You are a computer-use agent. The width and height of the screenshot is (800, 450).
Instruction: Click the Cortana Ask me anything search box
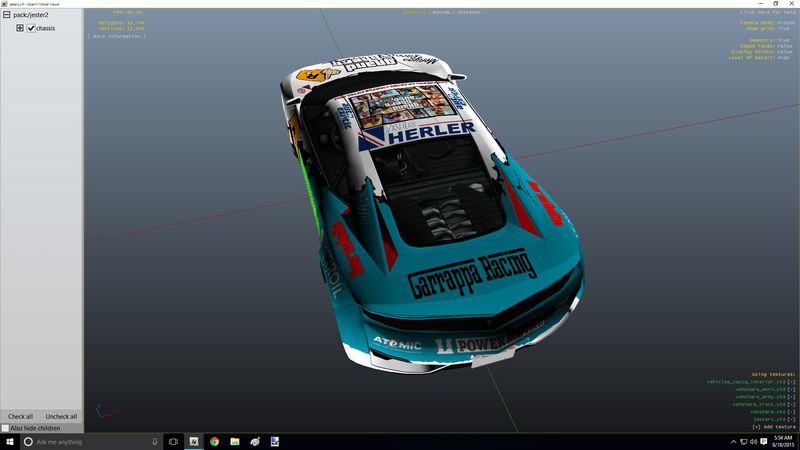coord(92,442)
